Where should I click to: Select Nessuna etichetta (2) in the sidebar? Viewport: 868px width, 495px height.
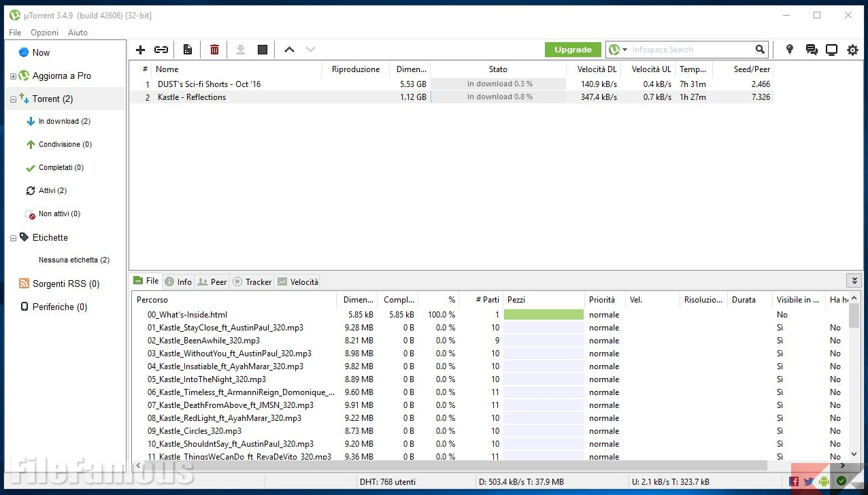click(x=74, y=260)
